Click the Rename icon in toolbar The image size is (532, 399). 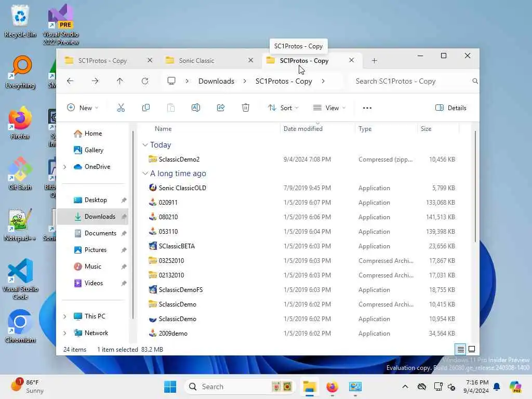click(196, 108)
